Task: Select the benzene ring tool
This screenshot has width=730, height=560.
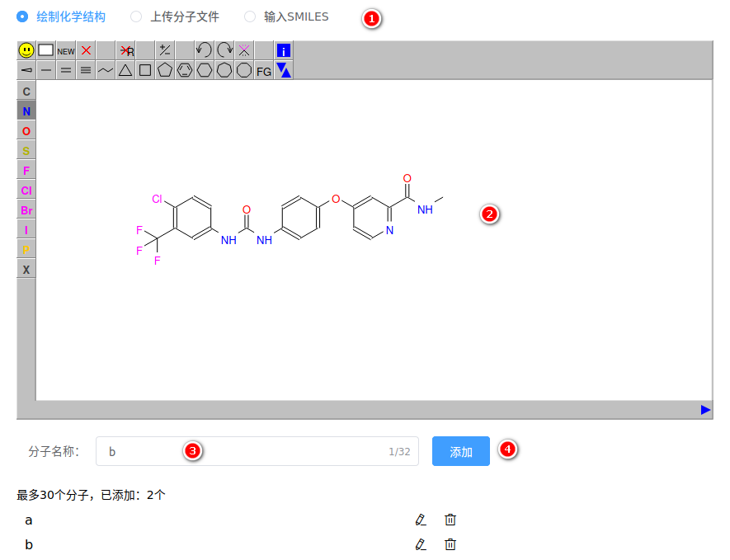Action: click(x=185, y=71)
